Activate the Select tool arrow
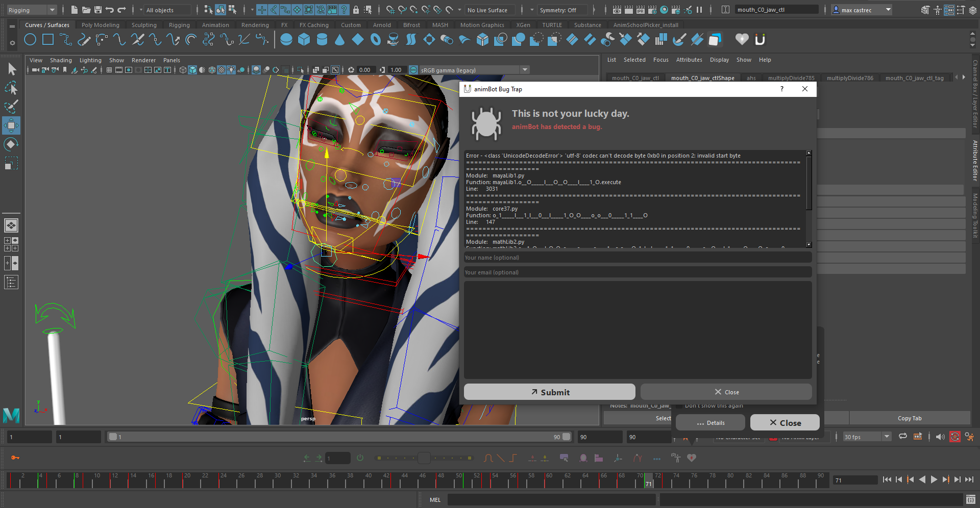The image size is (980, 508). 11,69
